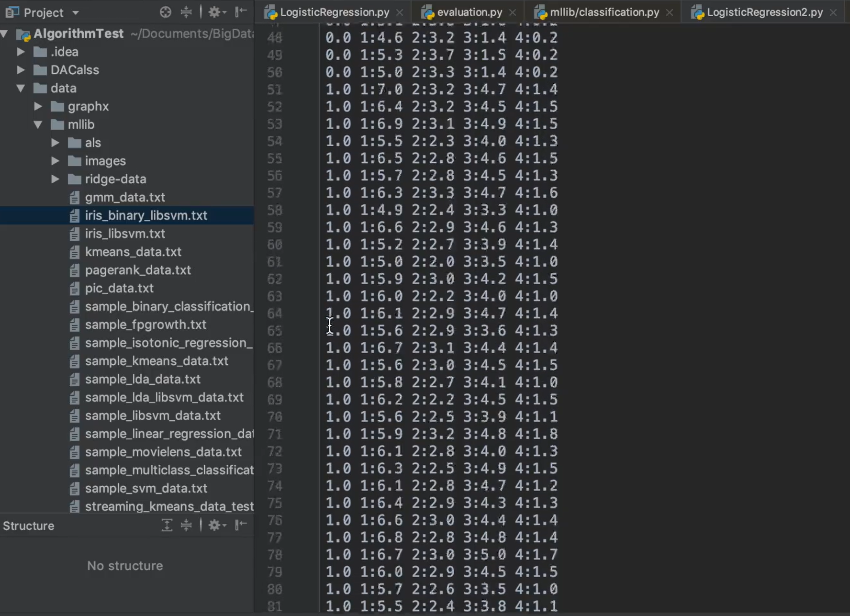Collapse the mllib folder
850x616 pixels.
pyautogui.click(x=38, y=124)
